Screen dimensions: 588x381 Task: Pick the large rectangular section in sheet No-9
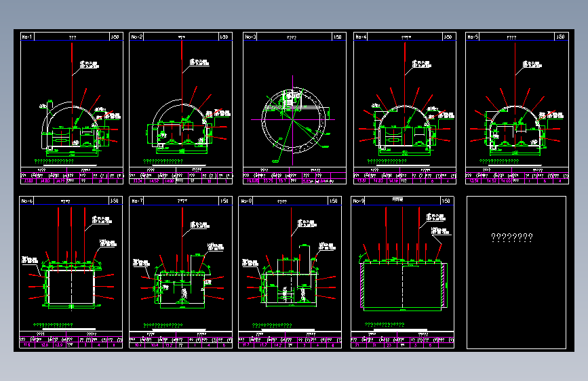(x=404, y=285)
